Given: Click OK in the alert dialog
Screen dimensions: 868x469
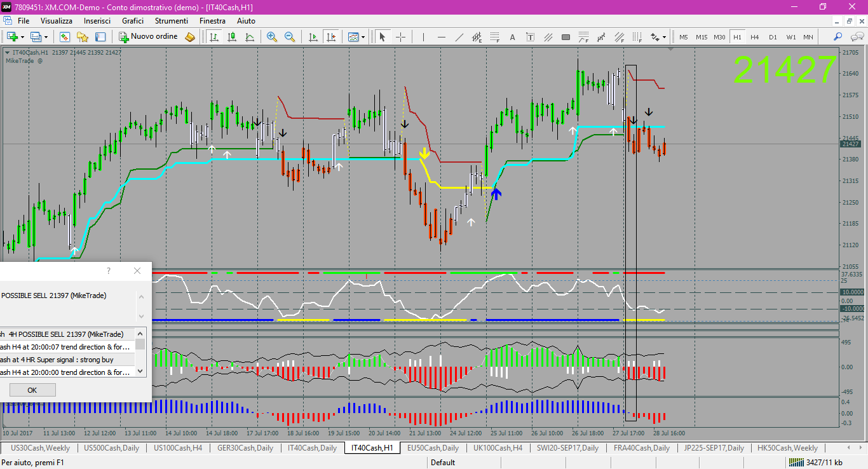Looking at the screenshot, I should (x=32, y=390).
